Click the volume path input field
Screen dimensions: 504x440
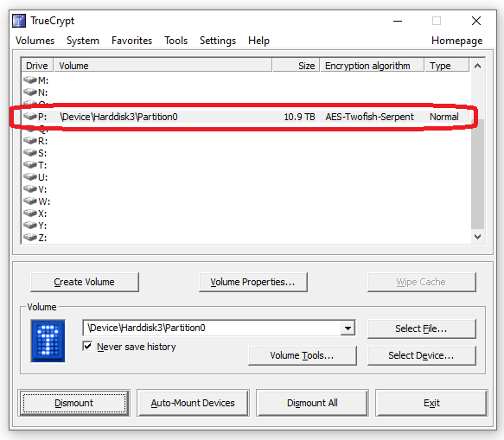(213, 328)
